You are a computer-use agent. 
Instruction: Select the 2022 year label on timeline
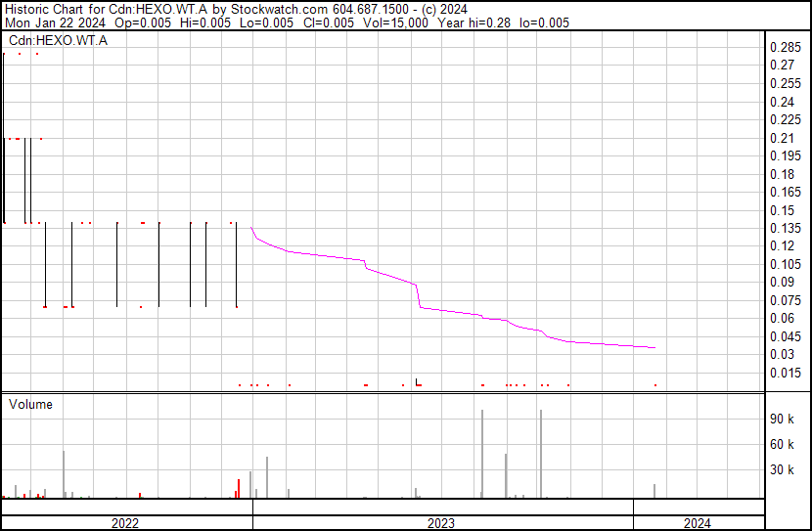[x=125, y=523]
